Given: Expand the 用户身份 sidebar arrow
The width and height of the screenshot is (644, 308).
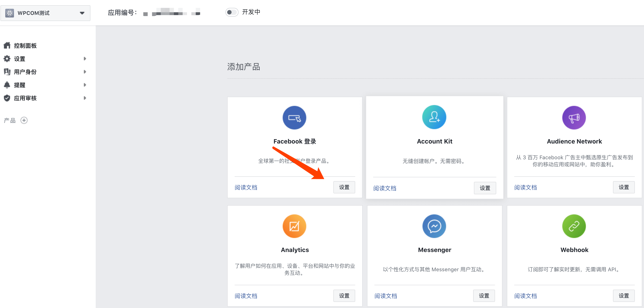Looking at the screenshot, I should click(x=85, y=72).
